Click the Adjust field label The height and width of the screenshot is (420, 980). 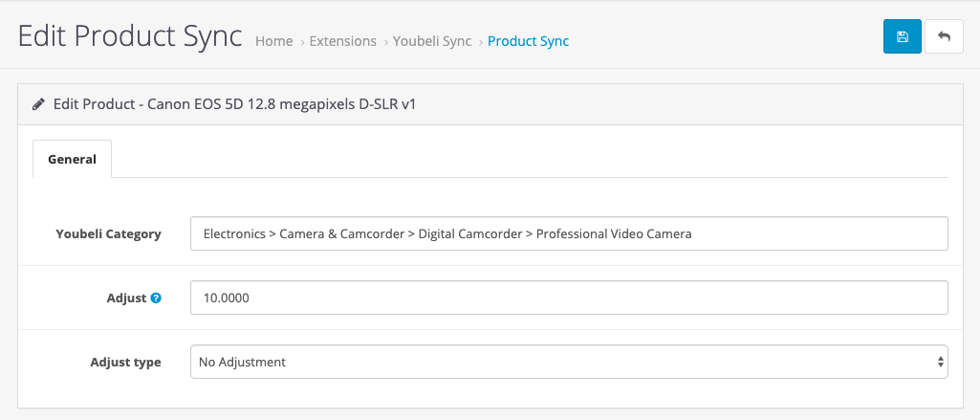tap(125, 298)
